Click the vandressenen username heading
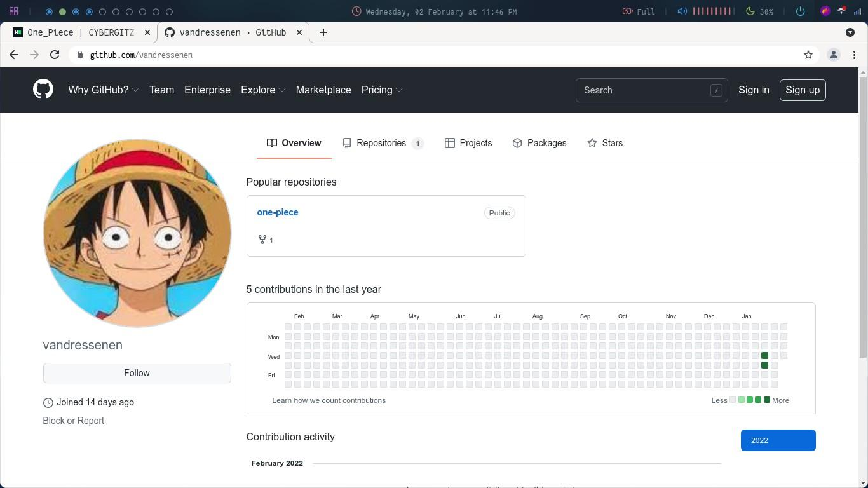This screenshot has height=488, width=868. click(83, 345)
